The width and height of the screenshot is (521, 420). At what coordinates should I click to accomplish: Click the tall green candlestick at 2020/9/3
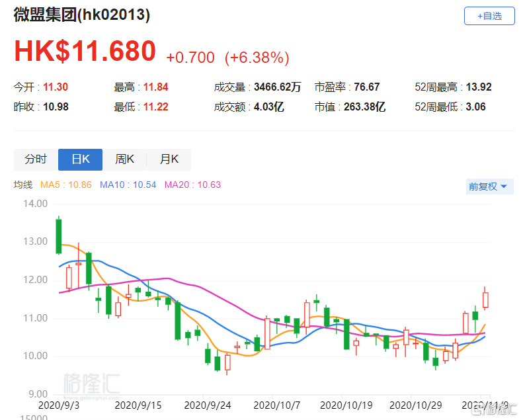59,236
